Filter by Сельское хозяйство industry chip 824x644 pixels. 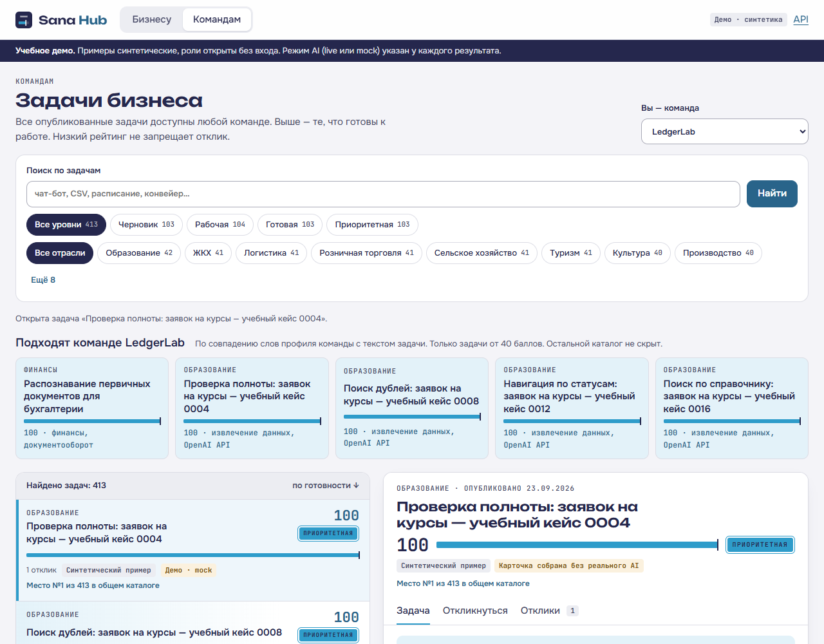click(482, 253)
